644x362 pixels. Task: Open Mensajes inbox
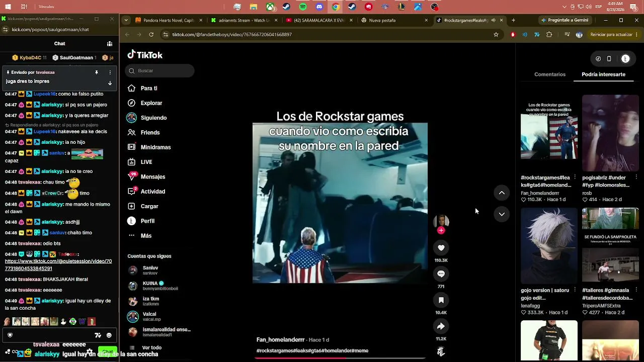146,177
